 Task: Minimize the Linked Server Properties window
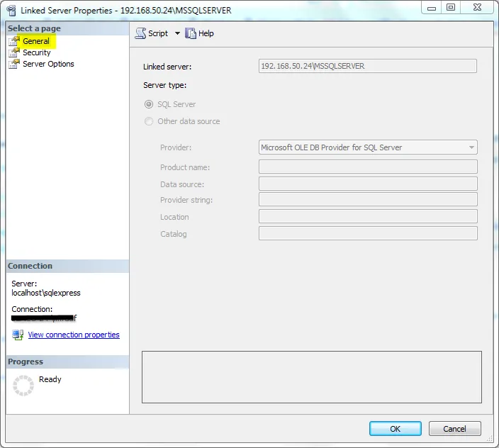click(x=432, y=8)
